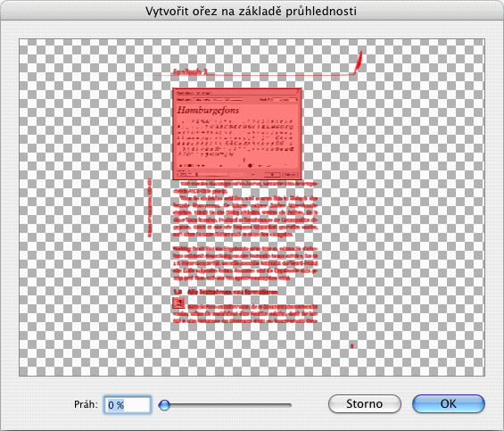Click the Práh slider thumb
This screenshot has width=504, height=431.
[164, 405]
